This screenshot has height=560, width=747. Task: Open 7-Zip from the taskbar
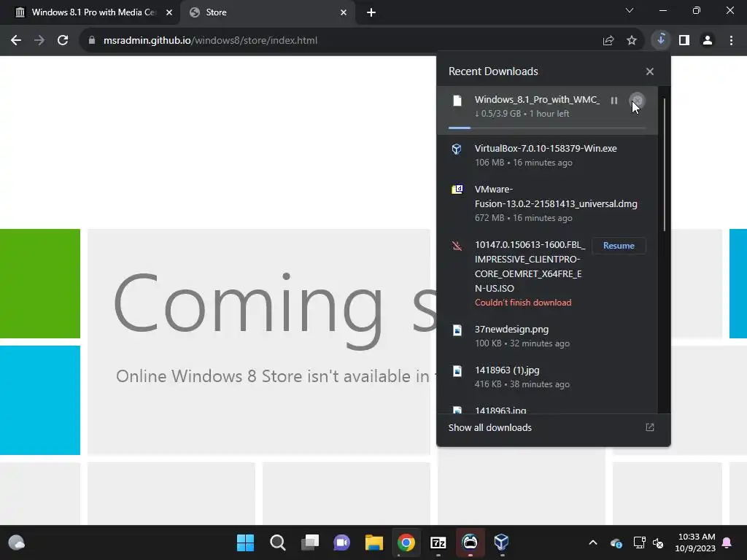coord(438,542)
